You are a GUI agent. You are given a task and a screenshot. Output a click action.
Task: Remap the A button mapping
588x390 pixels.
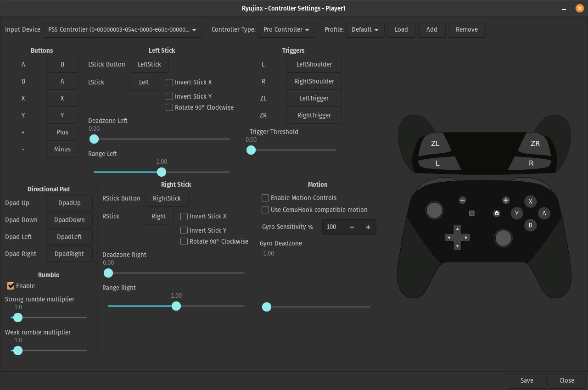pyautogui.click(x=62, y=65)
